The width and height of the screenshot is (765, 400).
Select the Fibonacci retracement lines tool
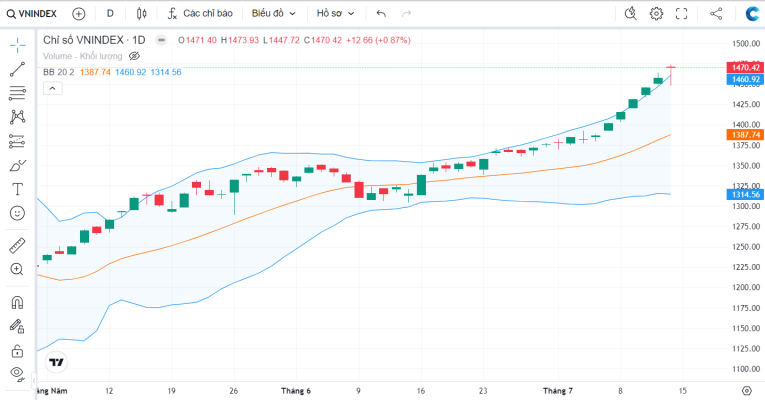18,93
